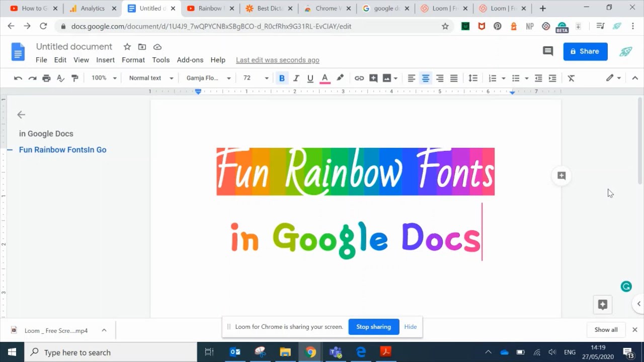This screenshot has width=644, height=362.
Task: Click the Spelling and grammar check icon
Action: tap(60, 78)
